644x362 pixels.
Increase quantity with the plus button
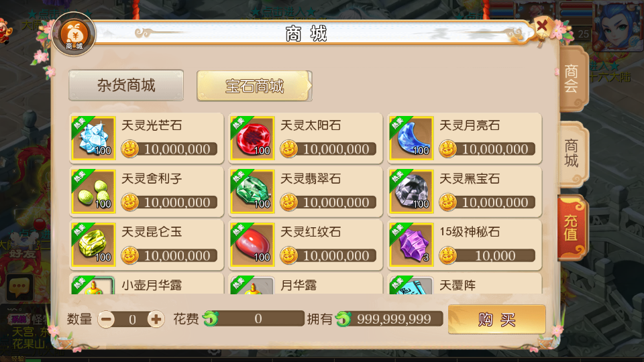tap(156, 319)
